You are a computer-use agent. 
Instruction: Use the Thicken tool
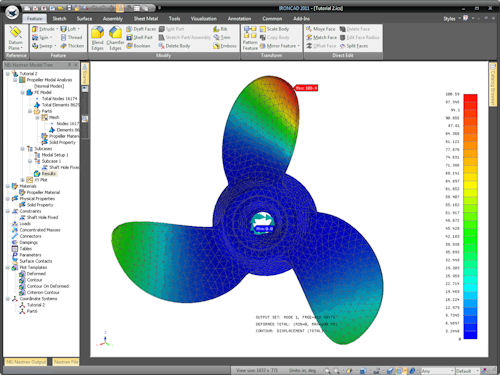click(x=72, y=46)
